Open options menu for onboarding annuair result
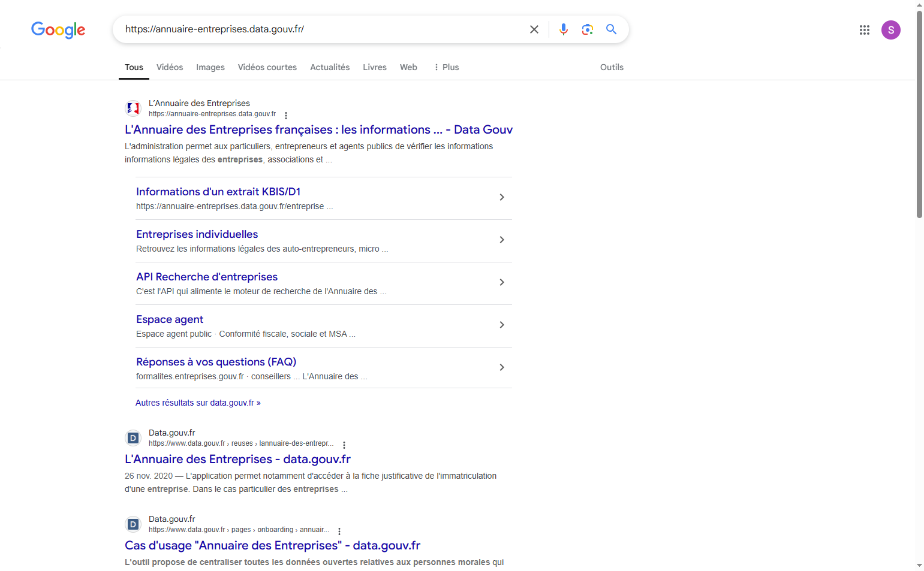Viewport: 924px width, 571px height. 339,531
